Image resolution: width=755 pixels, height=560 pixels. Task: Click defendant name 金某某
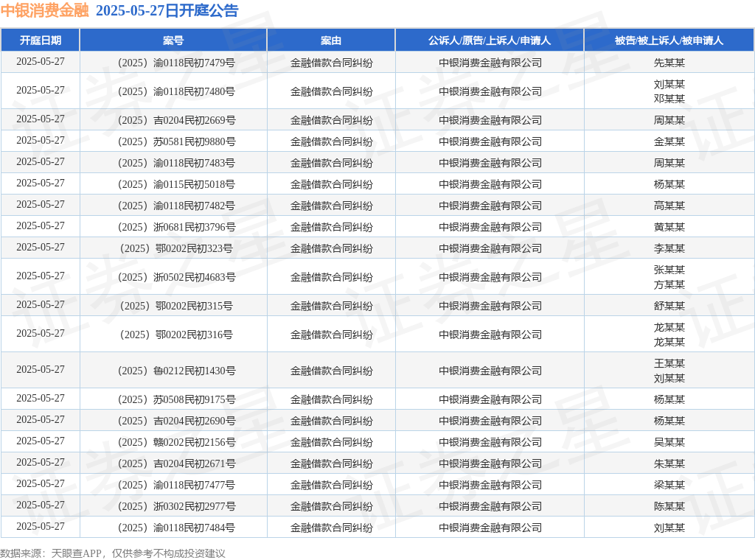coord(669,141)
